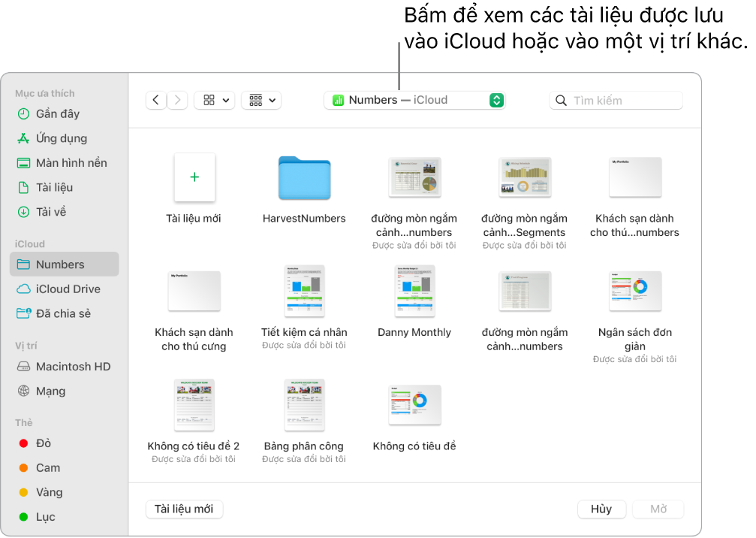Open the HarvestNumbers folder
The image size is (756, 538).
(x=304, y=177)
